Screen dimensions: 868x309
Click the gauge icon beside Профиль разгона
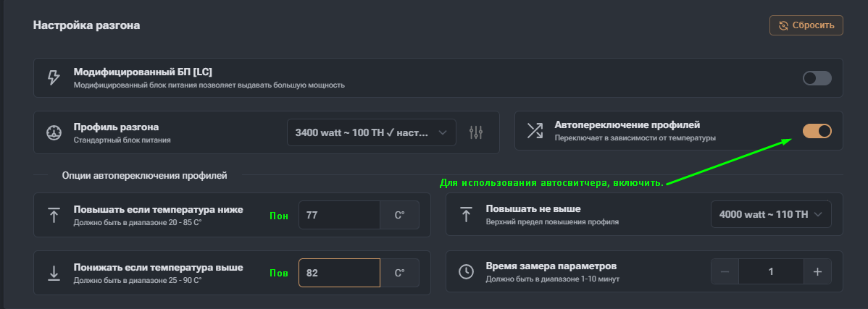coord(54,132)
